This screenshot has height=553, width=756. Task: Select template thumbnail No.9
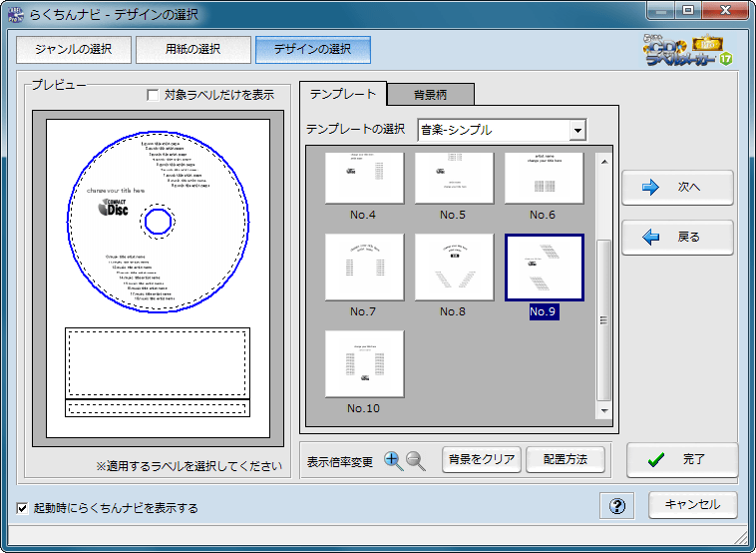pos(545,268)
